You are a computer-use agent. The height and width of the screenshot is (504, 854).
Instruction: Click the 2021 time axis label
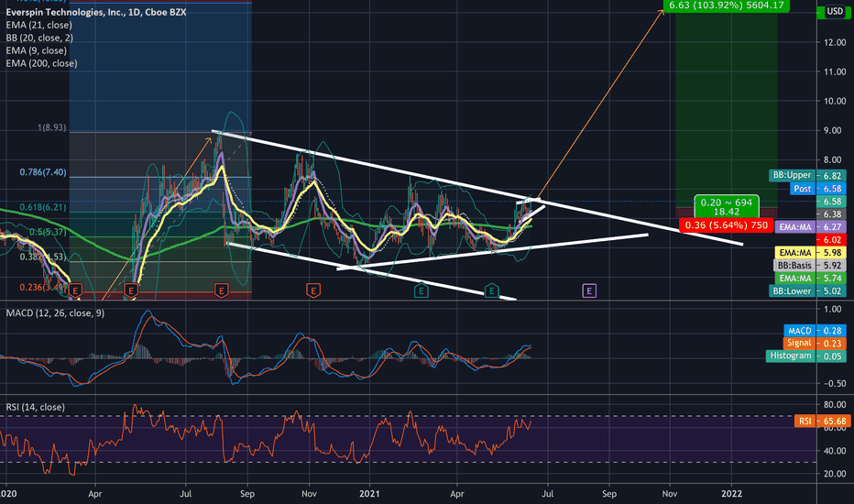click(x=369, y=494)
